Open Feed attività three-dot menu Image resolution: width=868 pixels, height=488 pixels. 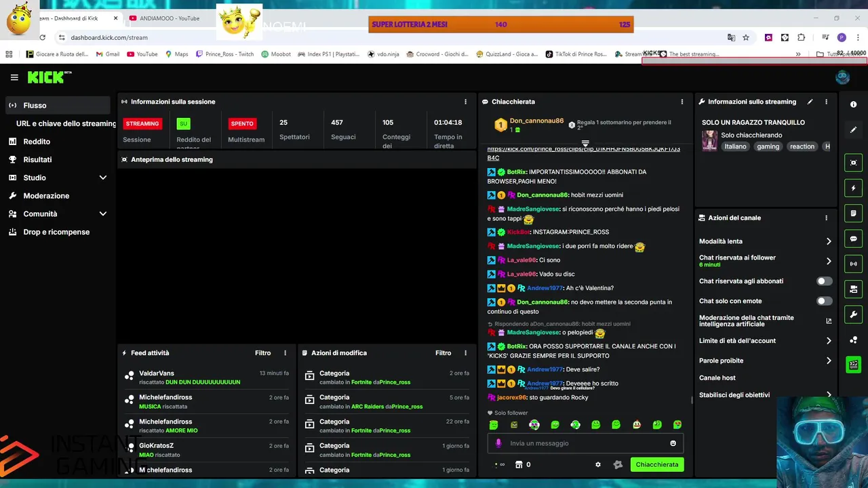click(x=285, y=353)
